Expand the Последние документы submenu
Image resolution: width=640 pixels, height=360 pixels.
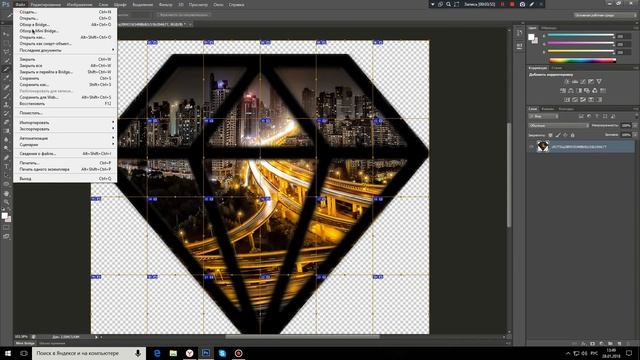coord(65,50)
